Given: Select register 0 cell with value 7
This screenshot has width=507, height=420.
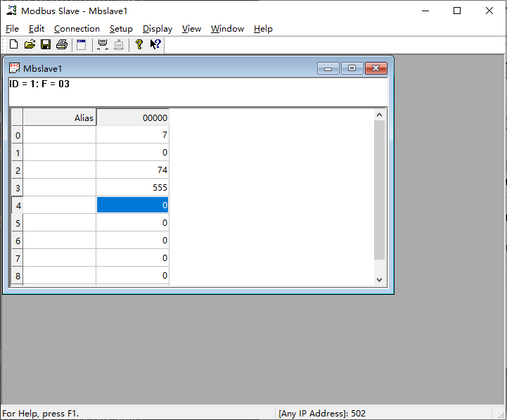Looking at the screenshot, I should pyautogui.click(x=133, y=134).
